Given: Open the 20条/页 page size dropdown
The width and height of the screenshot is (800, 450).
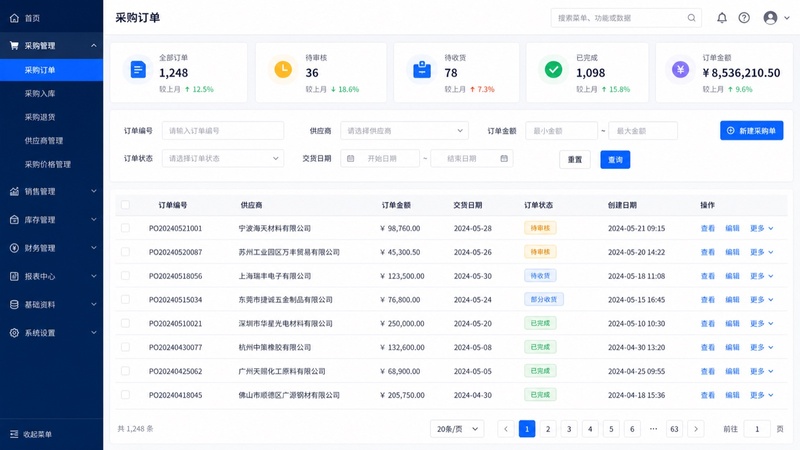Looking at the screenshot, I should click(457, 429).
